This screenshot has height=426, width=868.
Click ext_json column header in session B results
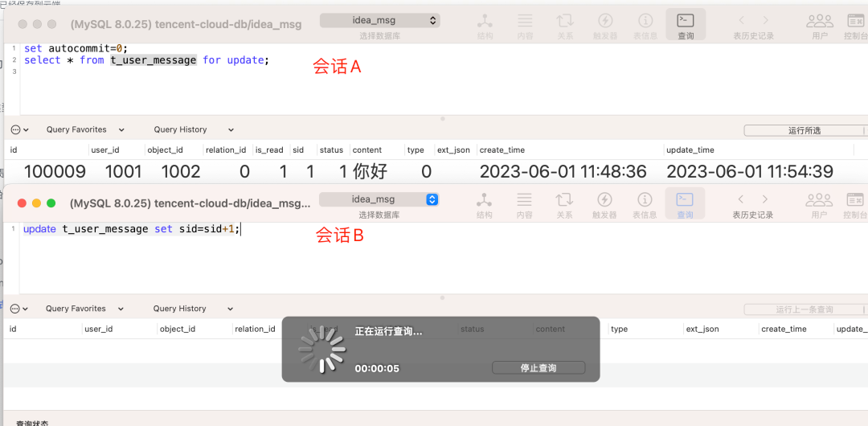click(721, 329)
